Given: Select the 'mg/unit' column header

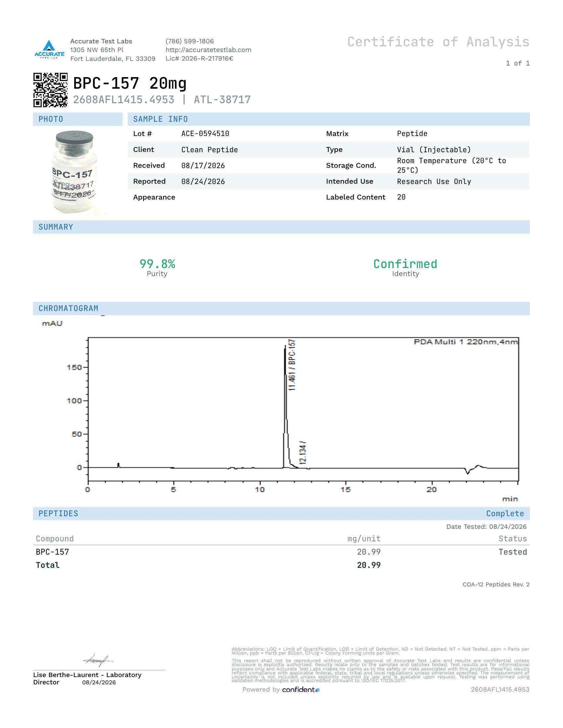Looking at the screenshot, I should 364,539.
